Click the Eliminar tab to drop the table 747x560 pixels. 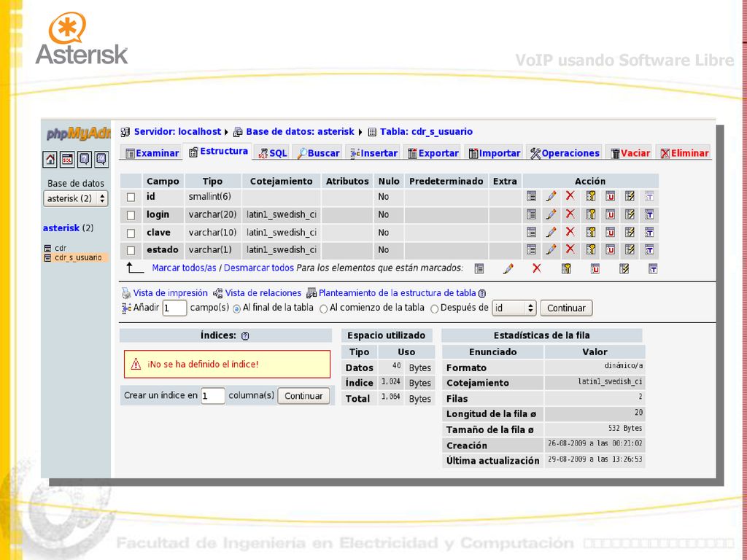pos(684,153)
